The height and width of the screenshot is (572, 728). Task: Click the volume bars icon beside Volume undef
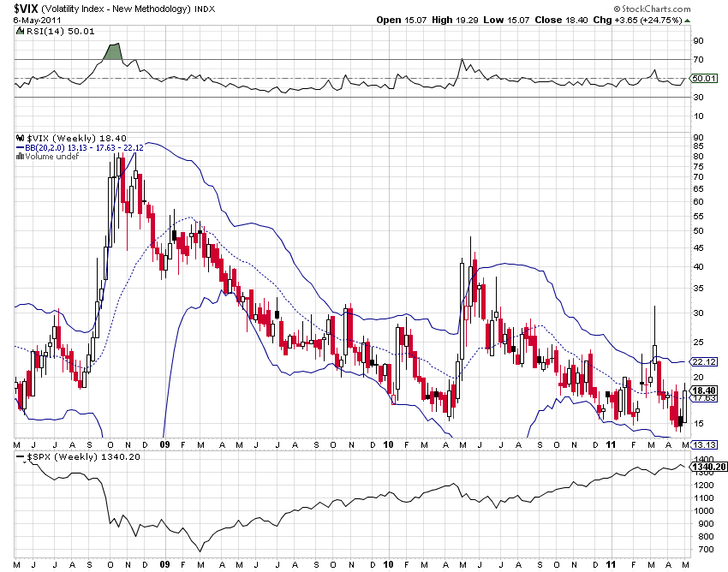coord(21,157)
